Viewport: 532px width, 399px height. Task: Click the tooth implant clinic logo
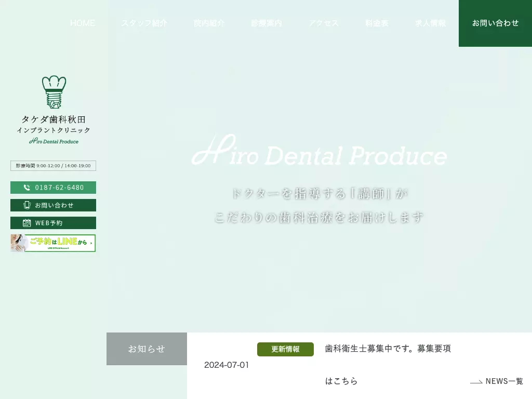click(x=54, y=92)
